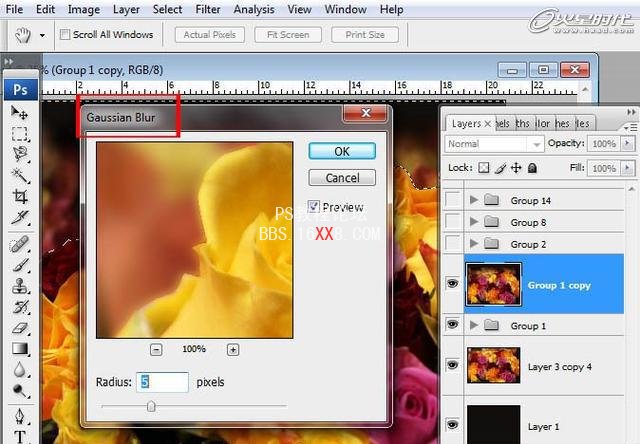Toggle the Preview checkbox
This screenshot has height=444, width=640.
313,206
